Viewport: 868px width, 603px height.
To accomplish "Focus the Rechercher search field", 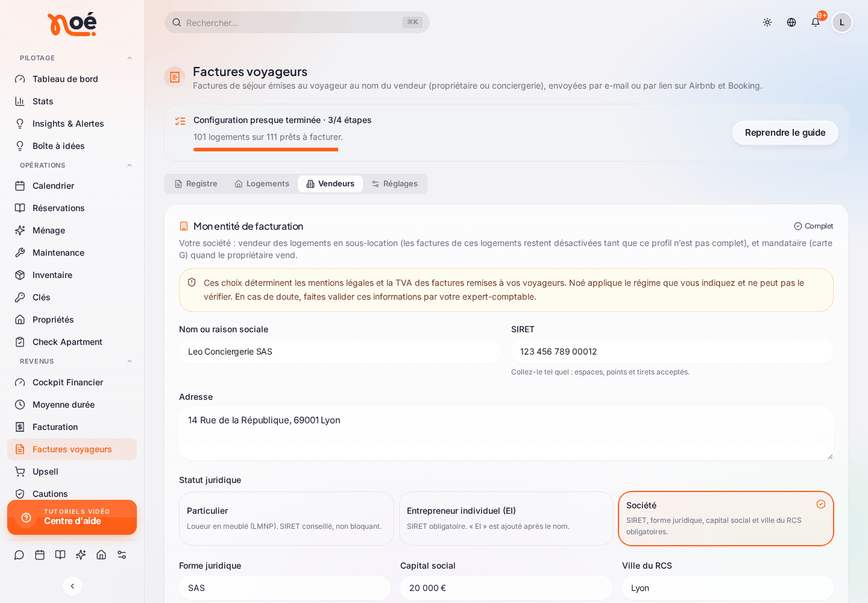I will pyautogui.click(x=297, y=22).
